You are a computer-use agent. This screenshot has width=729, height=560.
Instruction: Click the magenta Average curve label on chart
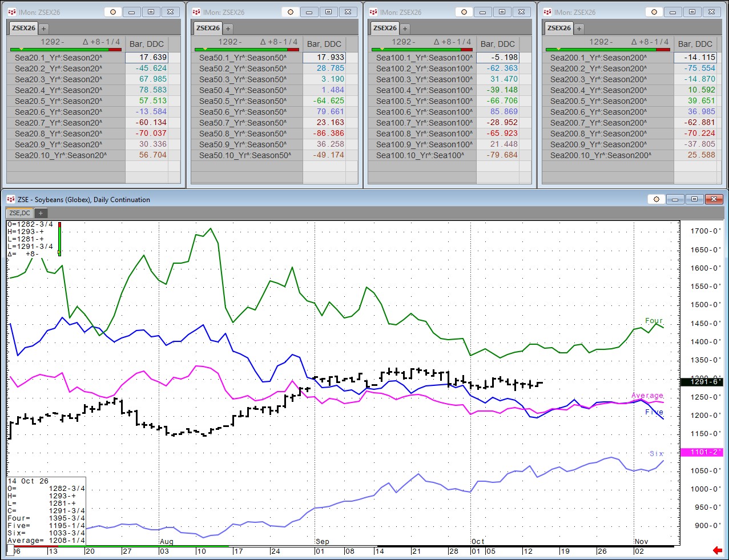pos(647,396)
